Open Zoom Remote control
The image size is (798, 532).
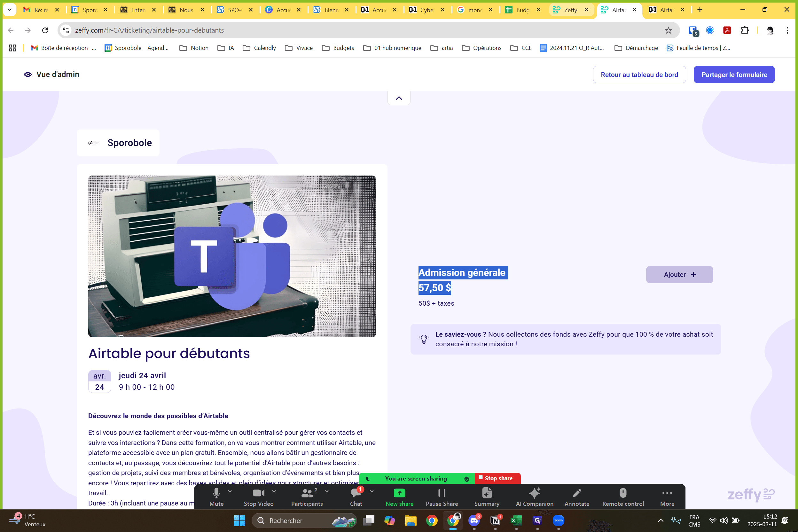point(623,497)
